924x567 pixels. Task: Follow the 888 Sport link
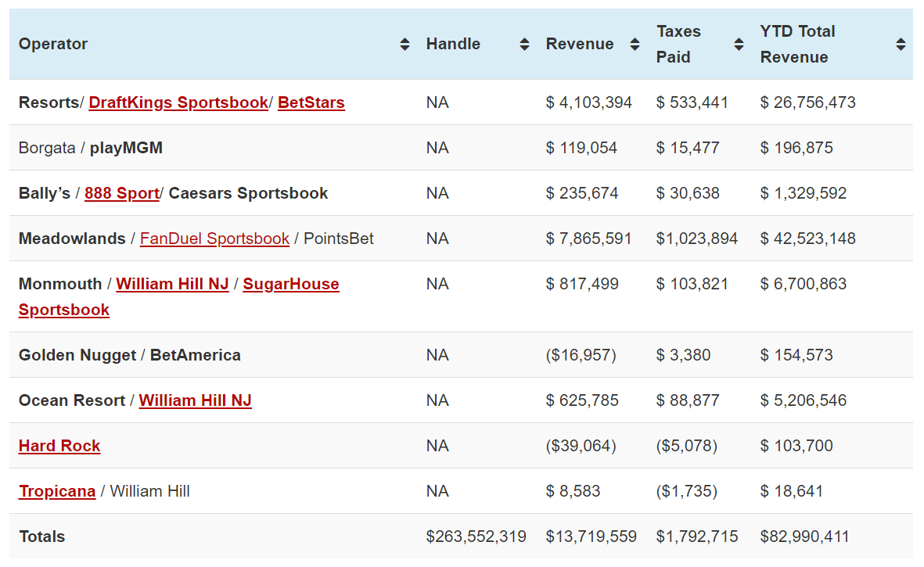point(122,193)
